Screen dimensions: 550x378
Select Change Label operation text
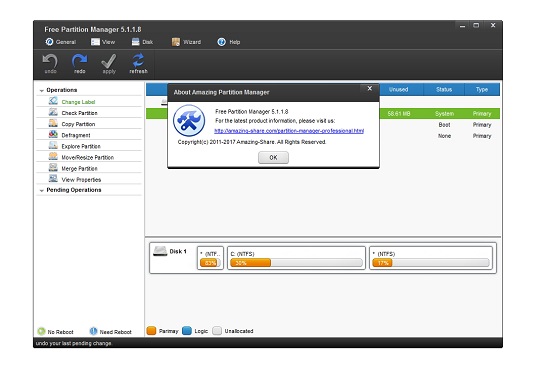pyautogui.click(x=78, y=102)
